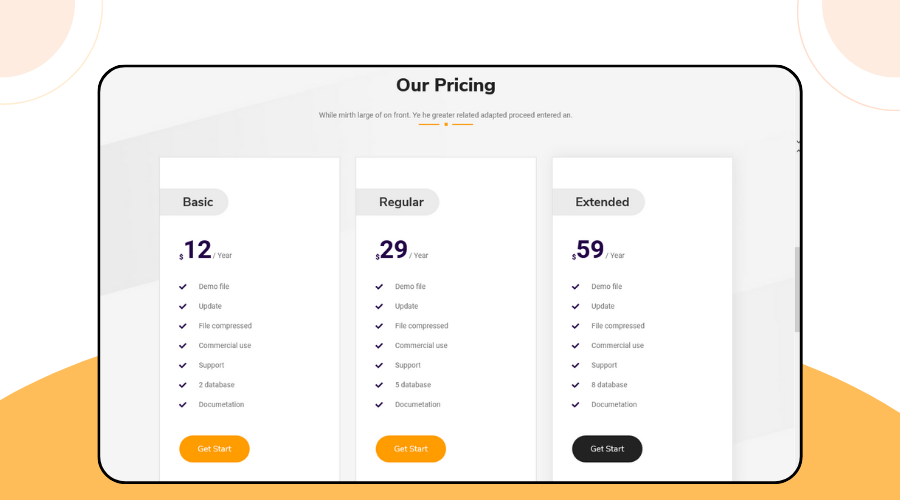Click the checkmark next to Regular 5 database
The height and width of the screenshot is (500, 900).
coord(379,385)
